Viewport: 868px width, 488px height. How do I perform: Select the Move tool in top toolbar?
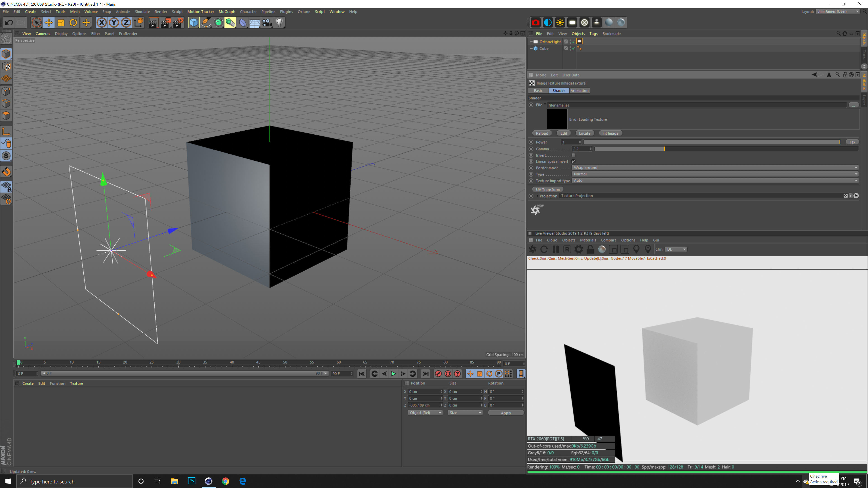[49, 23]
